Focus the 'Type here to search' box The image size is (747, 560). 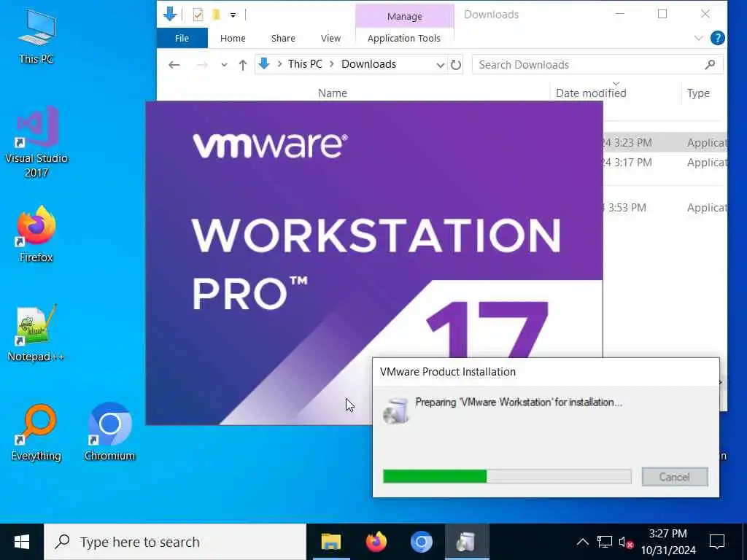(175, 542)
